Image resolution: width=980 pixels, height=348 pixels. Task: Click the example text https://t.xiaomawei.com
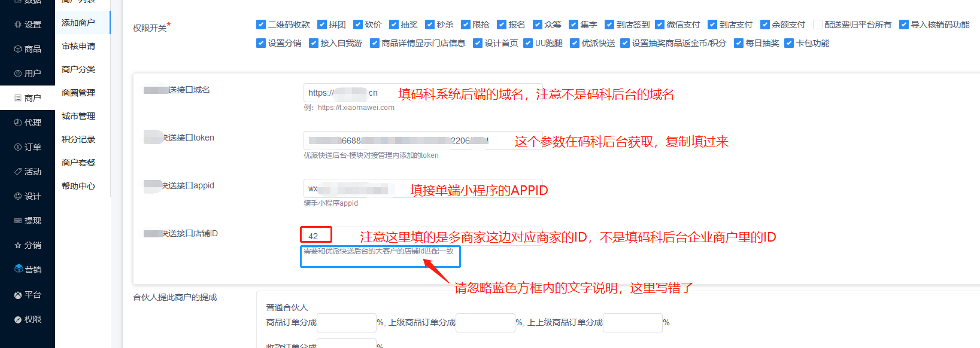[x=356, y=108]
